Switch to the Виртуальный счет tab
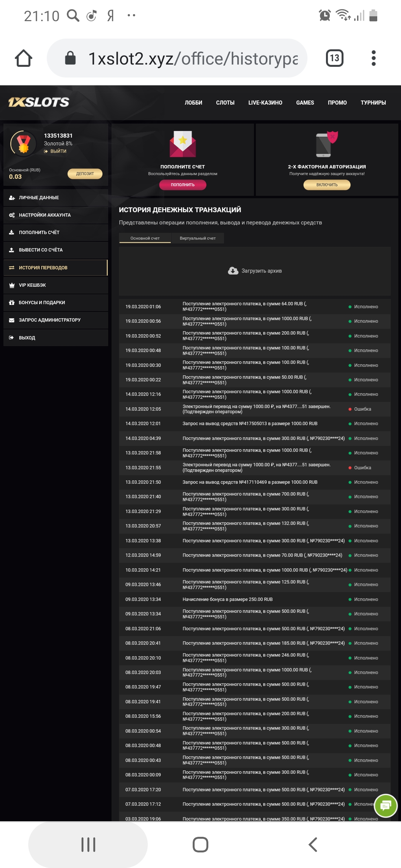401x868 pixels. [x=198, y=238]
